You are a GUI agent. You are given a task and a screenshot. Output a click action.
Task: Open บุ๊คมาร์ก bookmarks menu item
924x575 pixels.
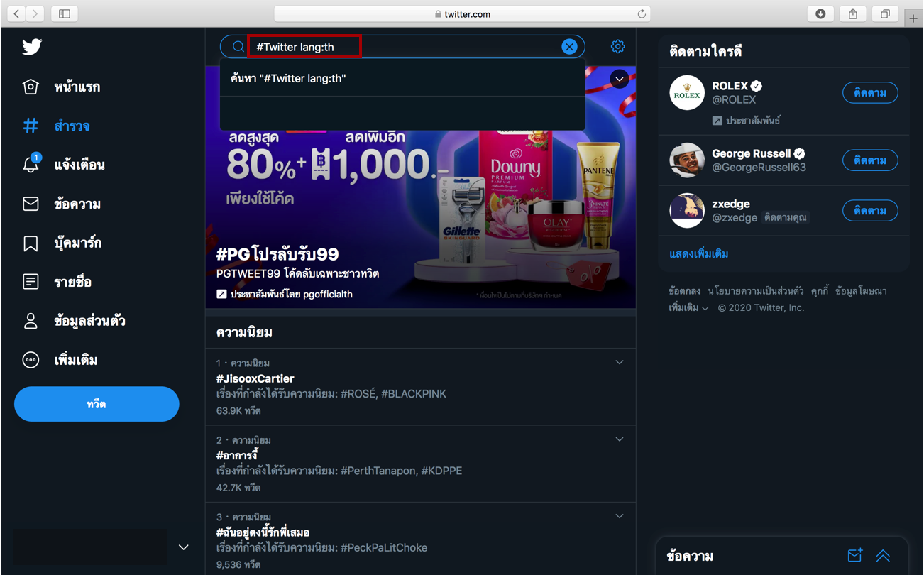tap(77, 243)
